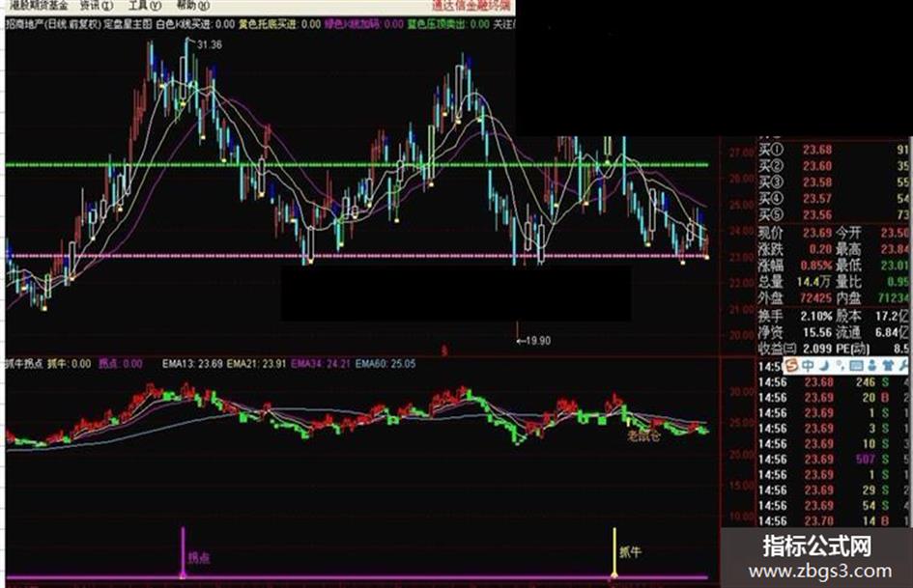Select the tick row with volume 246
This screenshot has width=913, height=588.
834,382
